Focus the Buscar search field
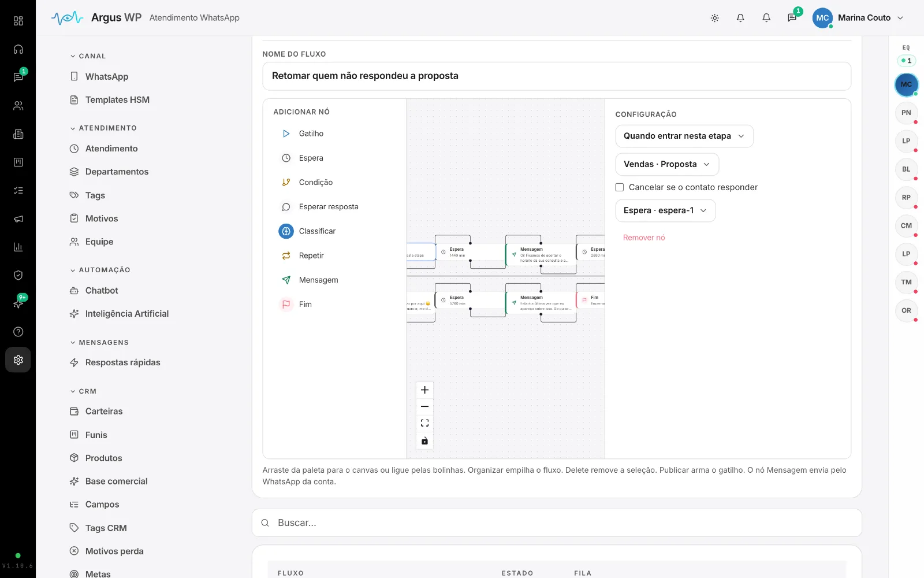 pyautogui.click(x=557, y=523)
